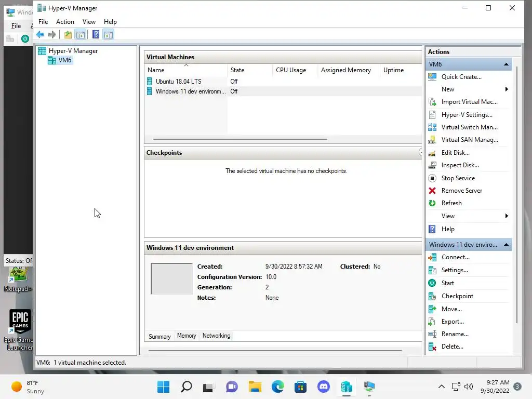
Task: Open the taskbar Search icon
Action: [187, 387]
